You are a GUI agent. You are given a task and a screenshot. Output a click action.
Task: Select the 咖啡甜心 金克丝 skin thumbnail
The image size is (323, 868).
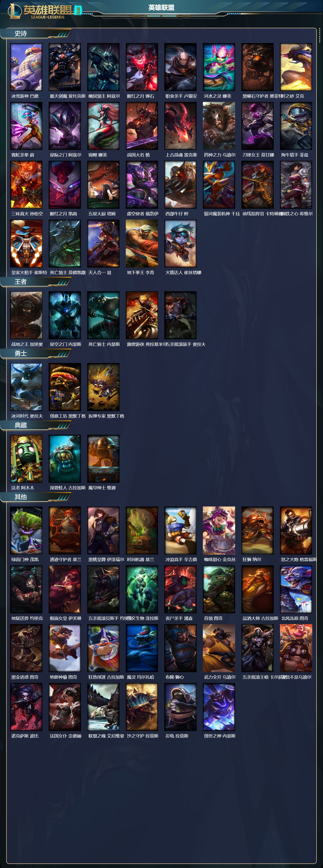[219, 530]
